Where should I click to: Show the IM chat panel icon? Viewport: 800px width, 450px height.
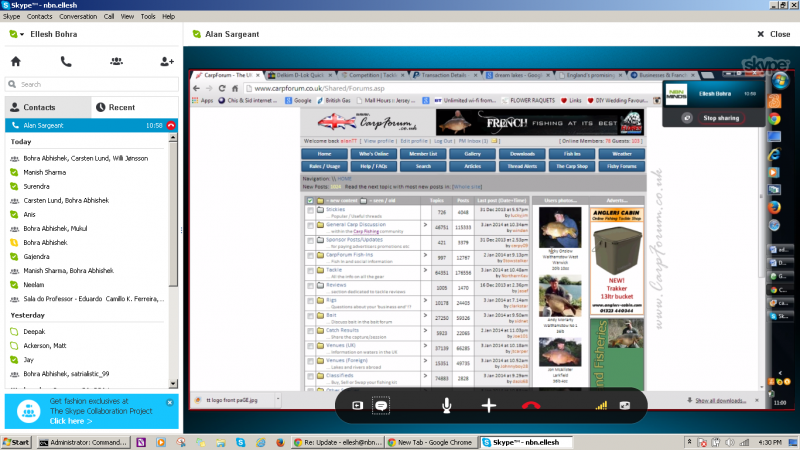(x=381, y=406)
